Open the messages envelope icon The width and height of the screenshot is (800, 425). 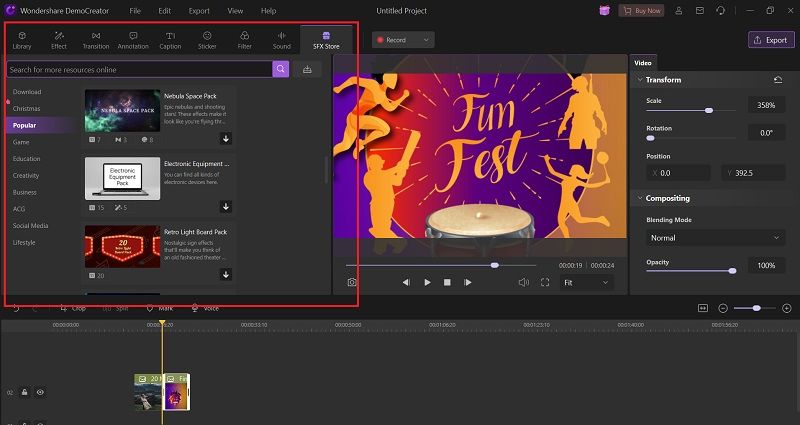click(700, 11)
